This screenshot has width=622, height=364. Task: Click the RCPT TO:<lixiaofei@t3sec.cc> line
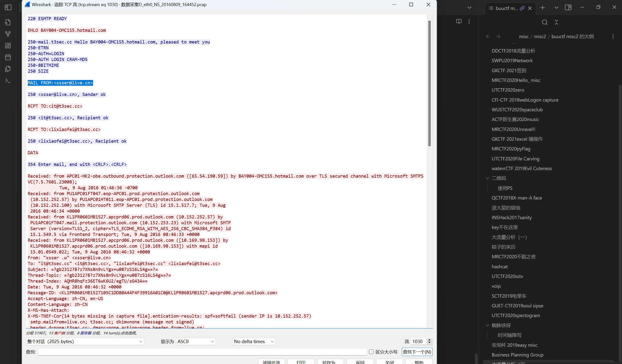(64, 129)
